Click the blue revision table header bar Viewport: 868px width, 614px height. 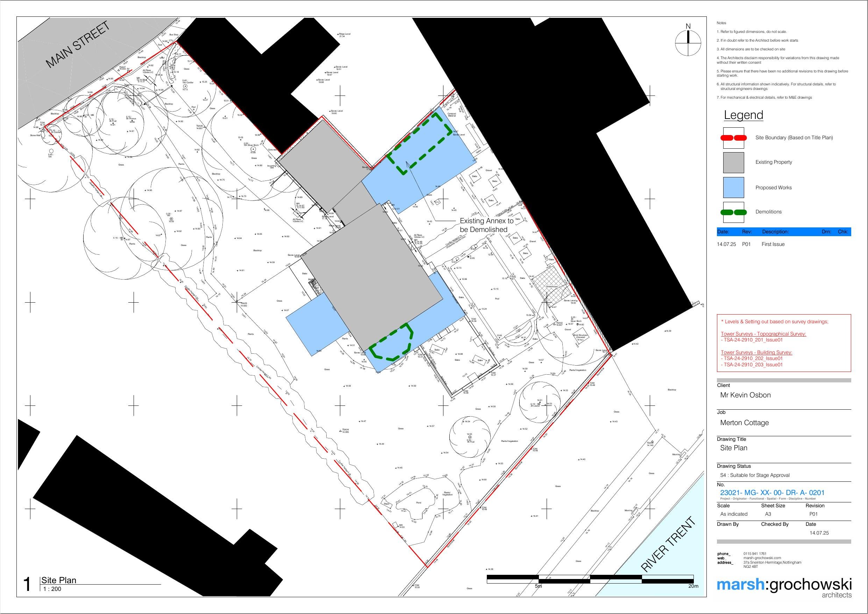(x=783, y=232)
